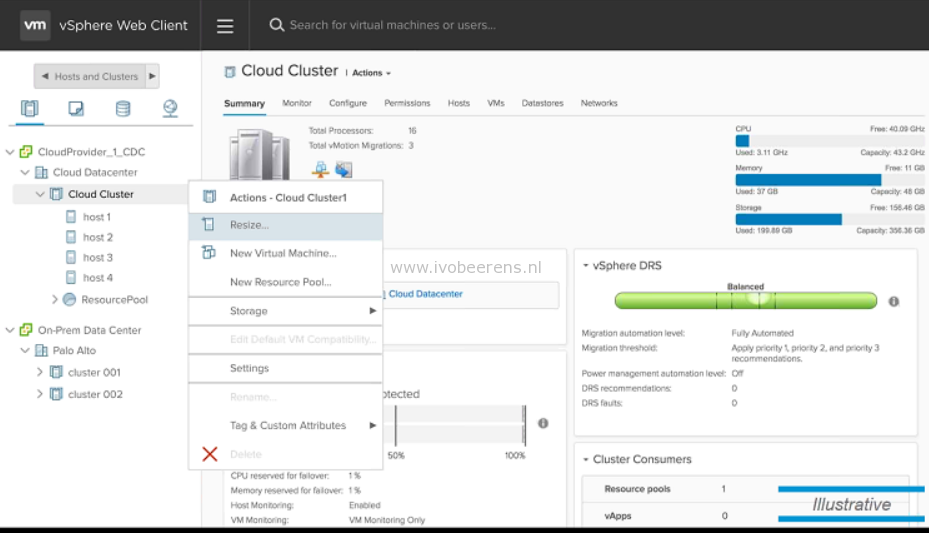Open Cloud Datacenter link
Image resolution: width=929 pixels, height=533 pixels.
425,294
